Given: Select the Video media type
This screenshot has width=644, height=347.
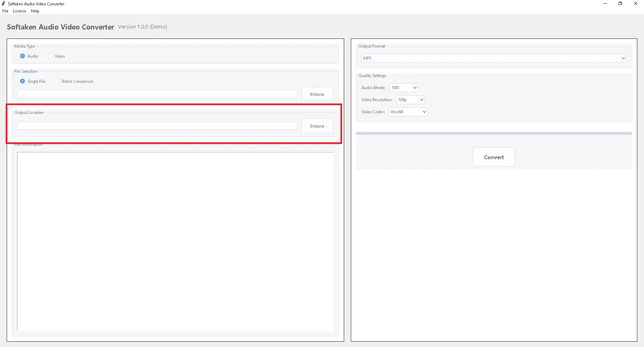Looking at the screenshot, I should point(50,56).
